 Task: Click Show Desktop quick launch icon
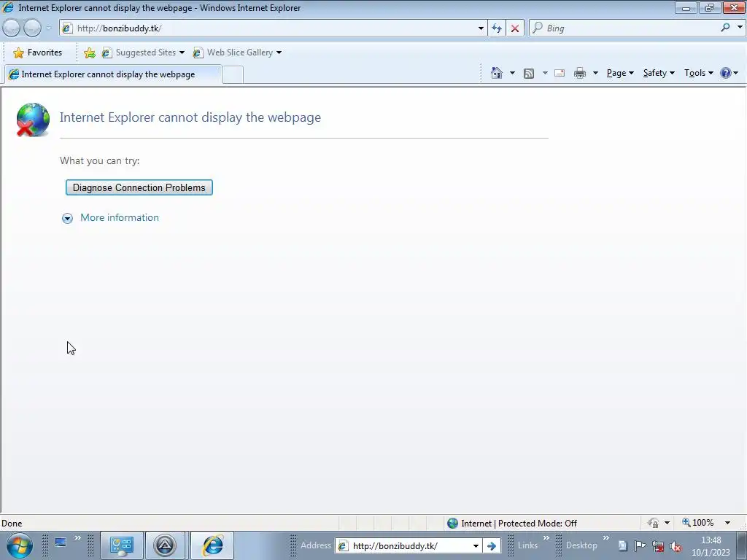(x=61, y=542)
